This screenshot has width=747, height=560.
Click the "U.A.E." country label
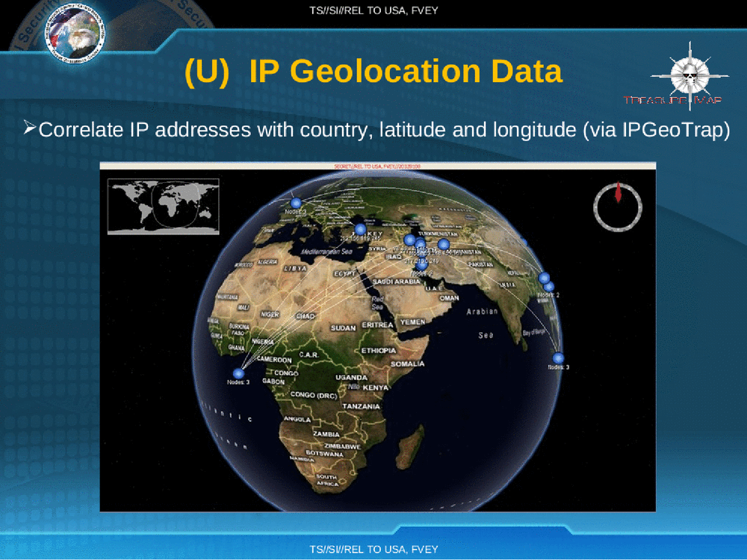click(434, 288)
